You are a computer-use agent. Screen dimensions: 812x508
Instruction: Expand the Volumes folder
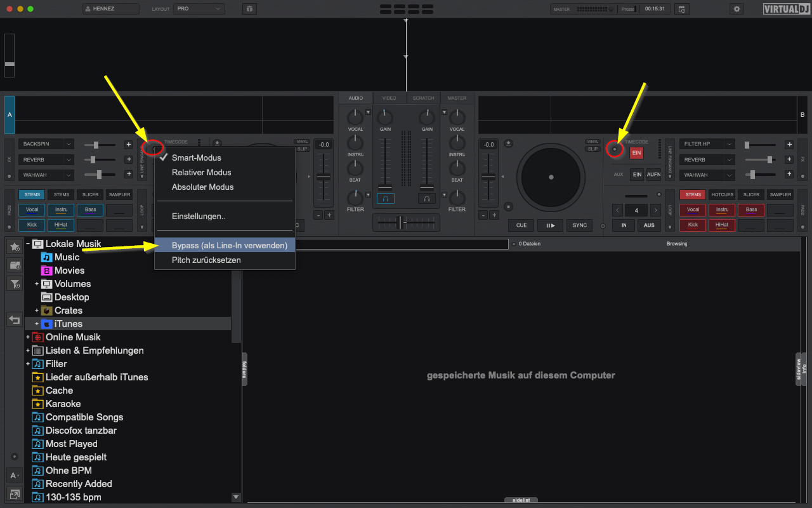tap(37, 284)
